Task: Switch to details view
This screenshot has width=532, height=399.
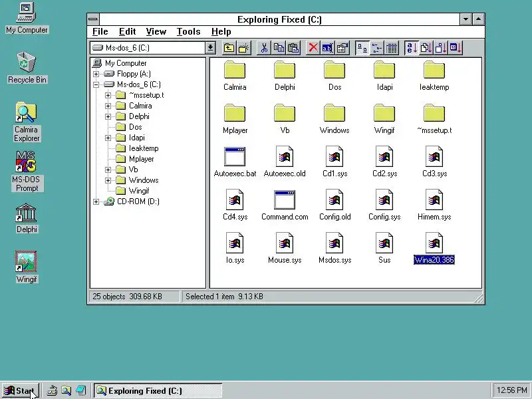Action: 392,48
